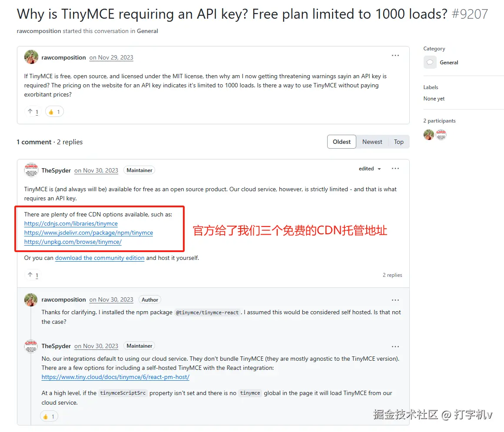
Task: Open the cdnjs tinymce library link
Action: coord(71,223)
